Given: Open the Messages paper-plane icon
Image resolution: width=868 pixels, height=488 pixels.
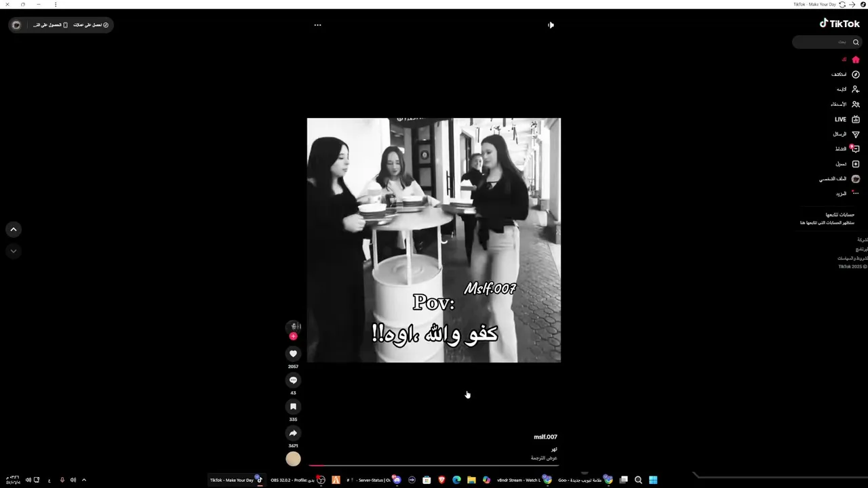Looking at the screenshot, I should point(856,134).
